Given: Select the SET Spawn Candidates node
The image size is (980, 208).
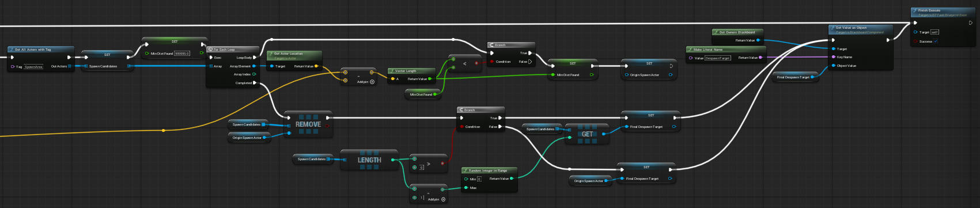Looking at the screenshot, I should (x=107, y=60).
